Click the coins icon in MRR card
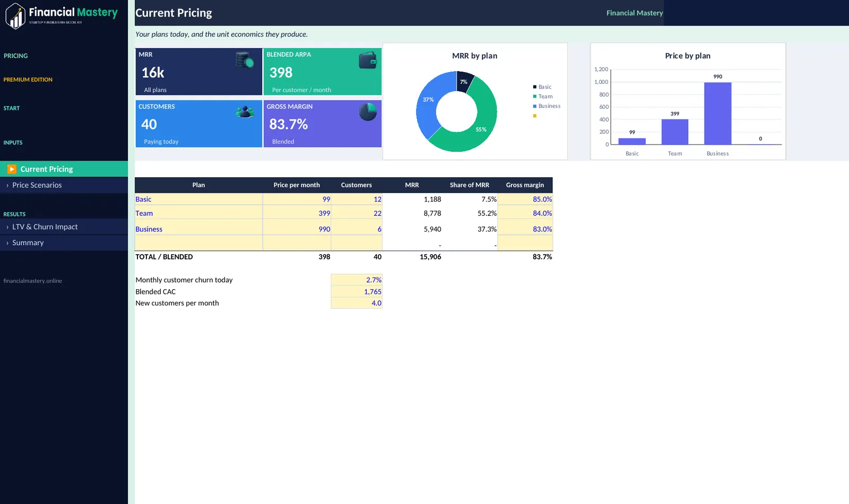The height and width of the screenshot is (504, 849). click(245, 60)
